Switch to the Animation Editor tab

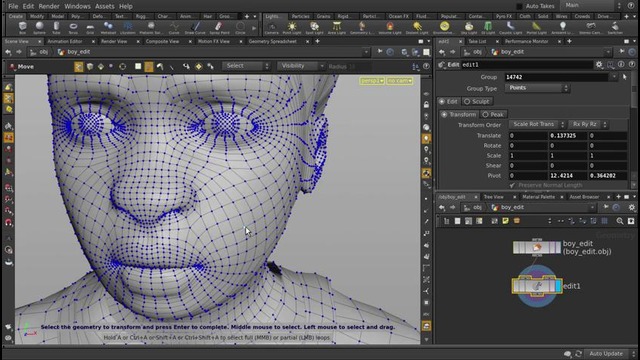[x=65, y=41]
